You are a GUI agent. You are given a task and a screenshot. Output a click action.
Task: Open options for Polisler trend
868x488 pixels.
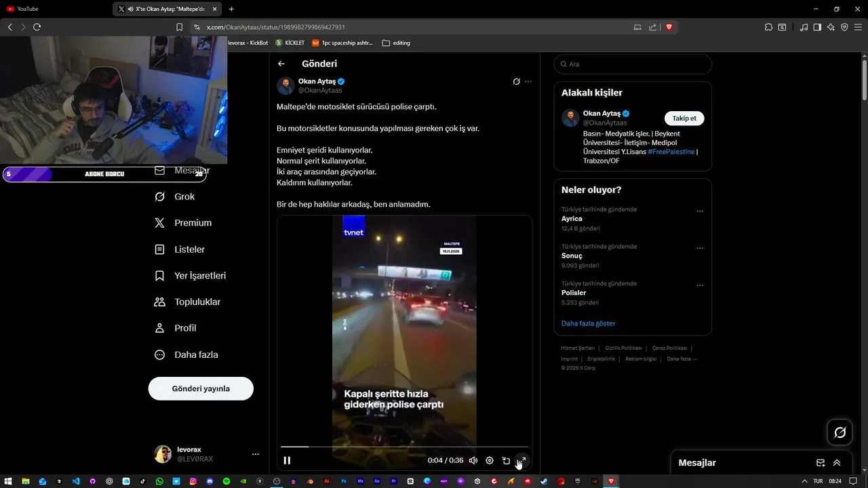click(700, 285)
